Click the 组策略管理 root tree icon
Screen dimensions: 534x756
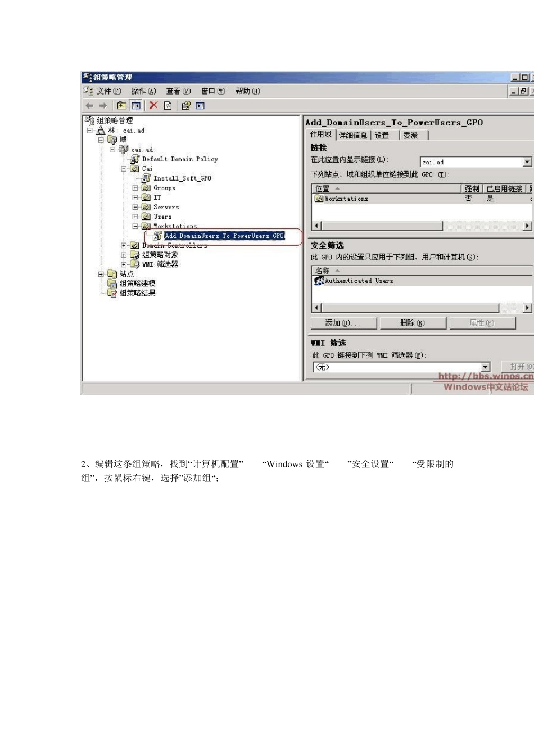click(x=89, y=120)
